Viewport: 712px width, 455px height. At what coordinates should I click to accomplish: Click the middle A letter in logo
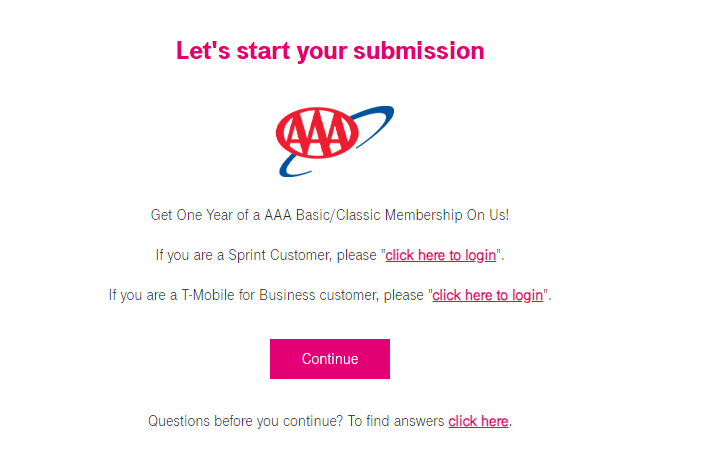point(317,133)
